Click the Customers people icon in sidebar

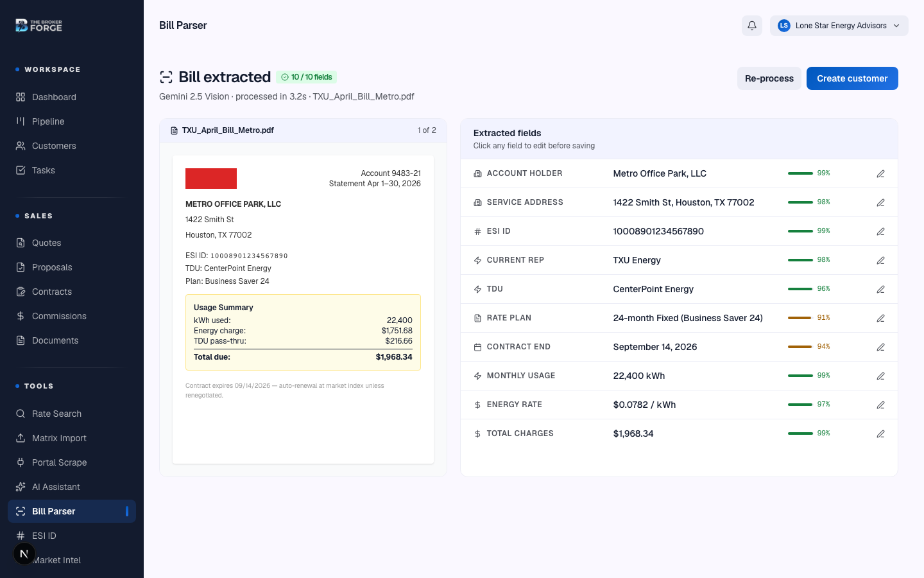tap(21, 146)
